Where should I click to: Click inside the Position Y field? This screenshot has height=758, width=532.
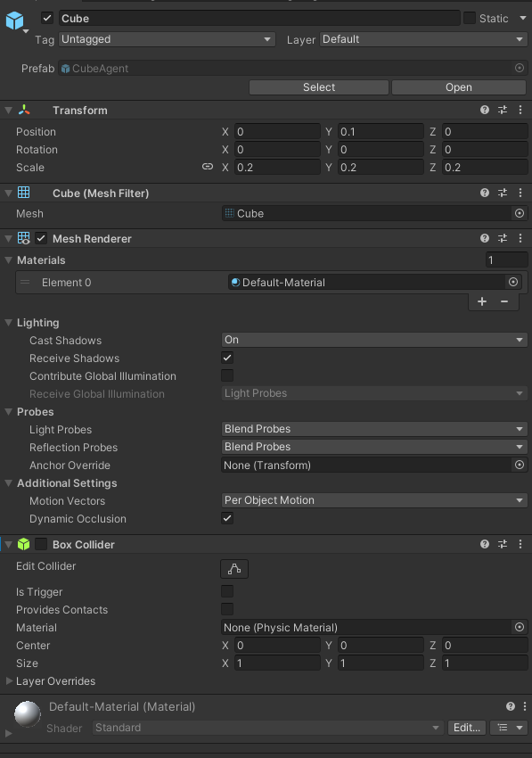tap(381, 131)
